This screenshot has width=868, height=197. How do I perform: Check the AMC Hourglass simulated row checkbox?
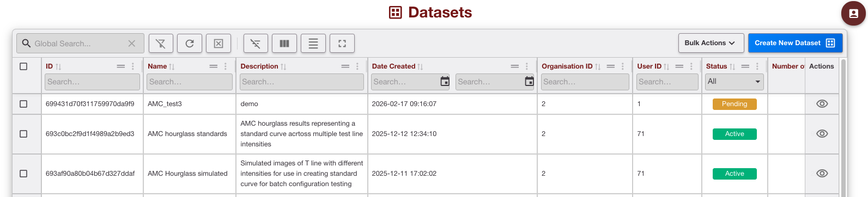(x=23, y=174)
